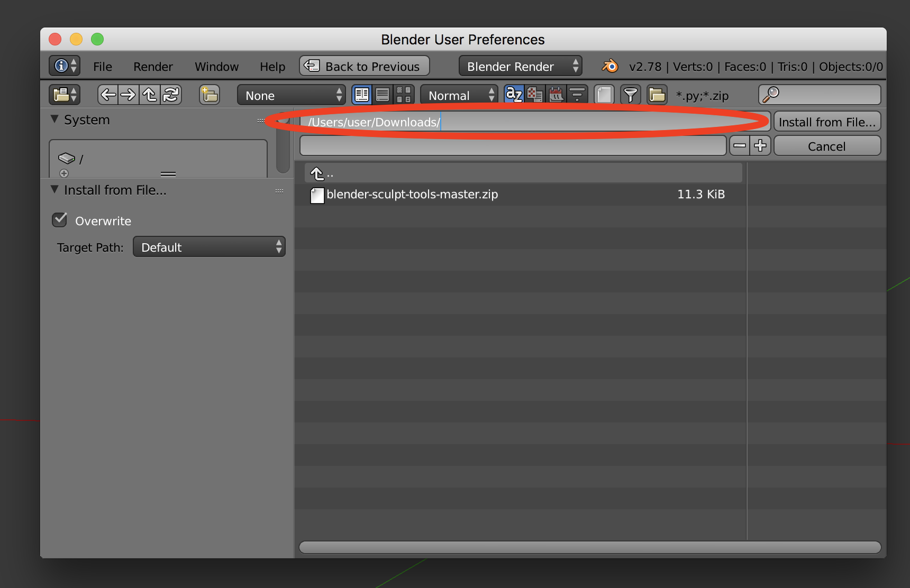Switch to thumbnail display mode
The height and width of the screenshot is (588, 910).
point(404,95)
